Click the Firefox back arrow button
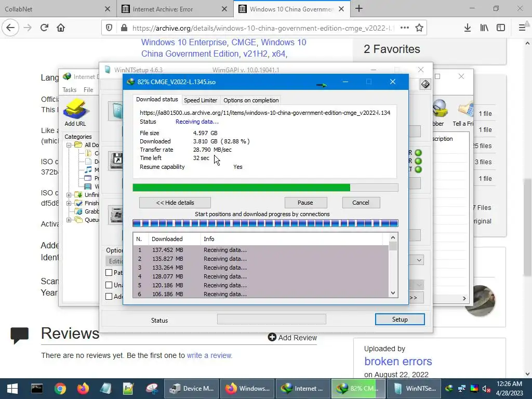This screenshot has width=532, height=399. [10, 28]
